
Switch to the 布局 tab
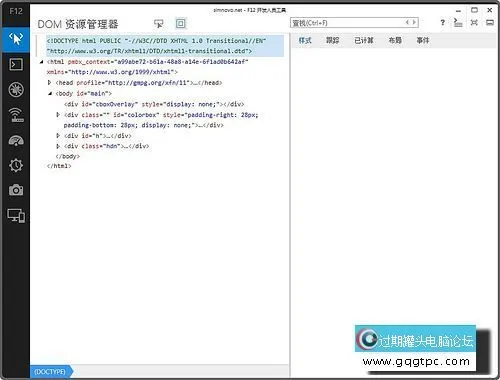click(x=395, y=41)
